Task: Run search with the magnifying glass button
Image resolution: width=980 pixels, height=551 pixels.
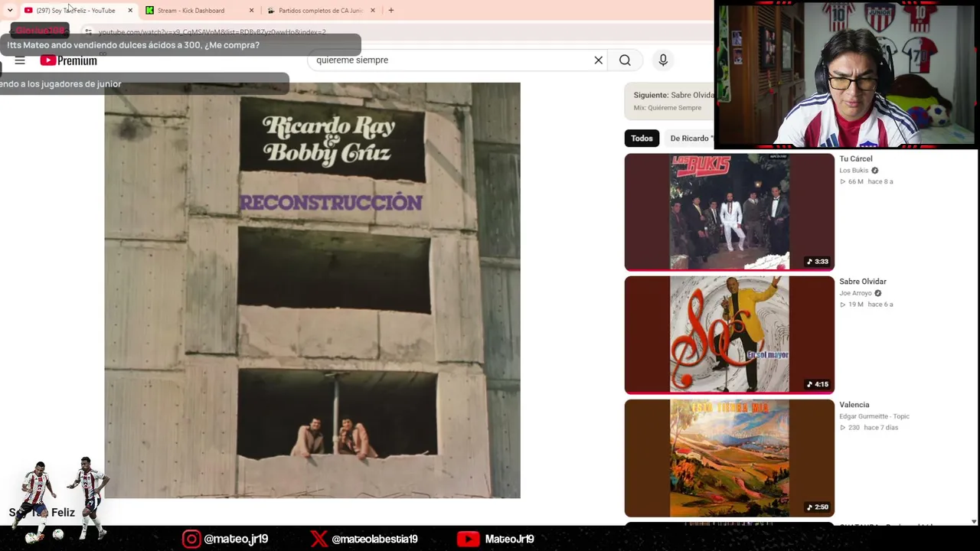Action: pyautogui.click(x=625, y=60)
